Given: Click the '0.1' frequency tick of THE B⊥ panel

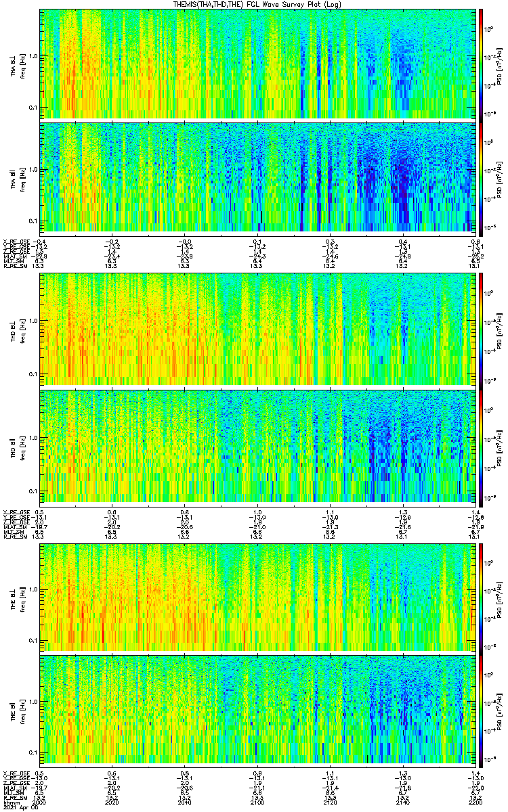Looking at the screenshot, I should pyautogui.click(x=33, y=641).
